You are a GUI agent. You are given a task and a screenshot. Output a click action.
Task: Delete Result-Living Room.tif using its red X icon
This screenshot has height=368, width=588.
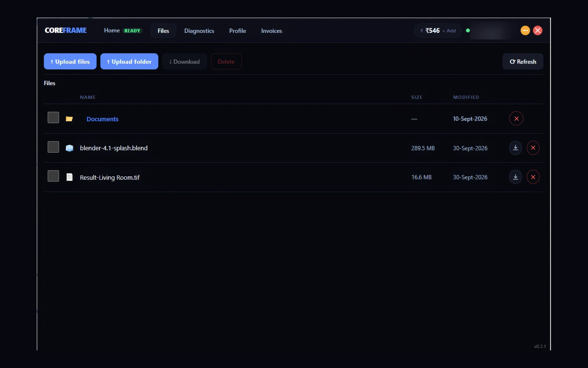pyautogui.click(x=533, y=177)
